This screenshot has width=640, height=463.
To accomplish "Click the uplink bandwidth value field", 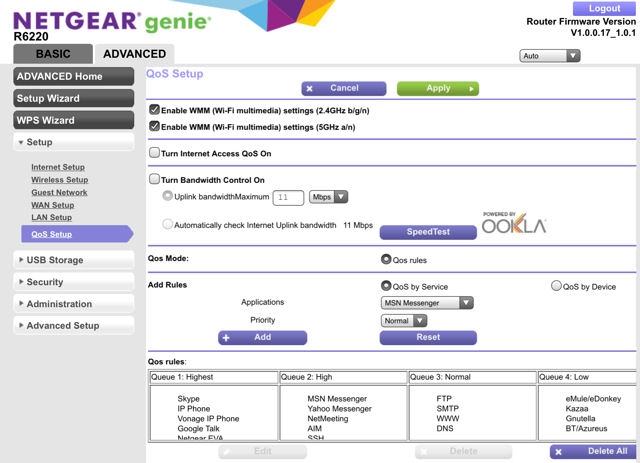I will pyautogui.click(x=288, y=198).
